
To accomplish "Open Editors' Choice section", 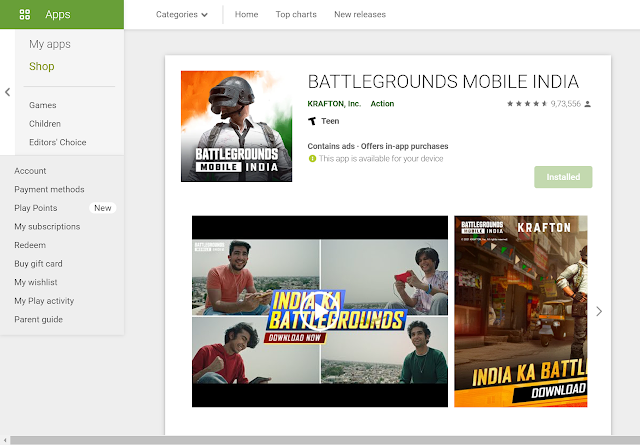I will (58, 142).
